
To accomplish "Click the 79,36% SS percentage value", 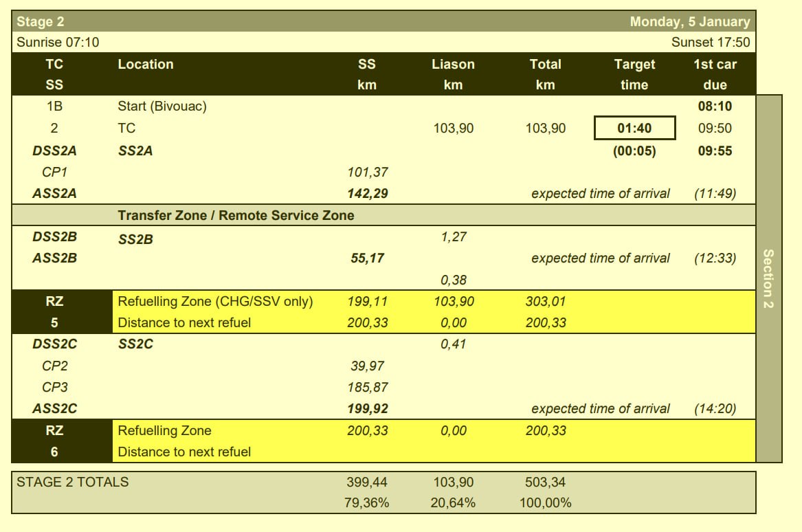I will [x=367, y=502].
